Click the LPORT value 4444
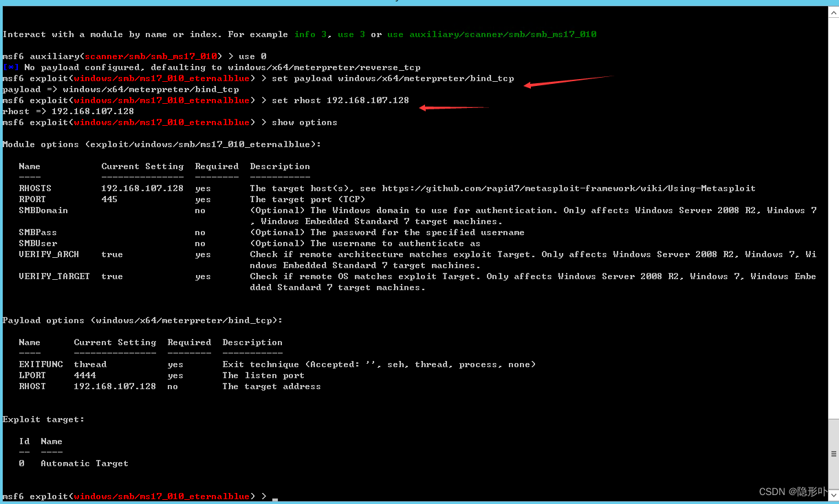This screenshot has width=839, height=504. point(85,375)
